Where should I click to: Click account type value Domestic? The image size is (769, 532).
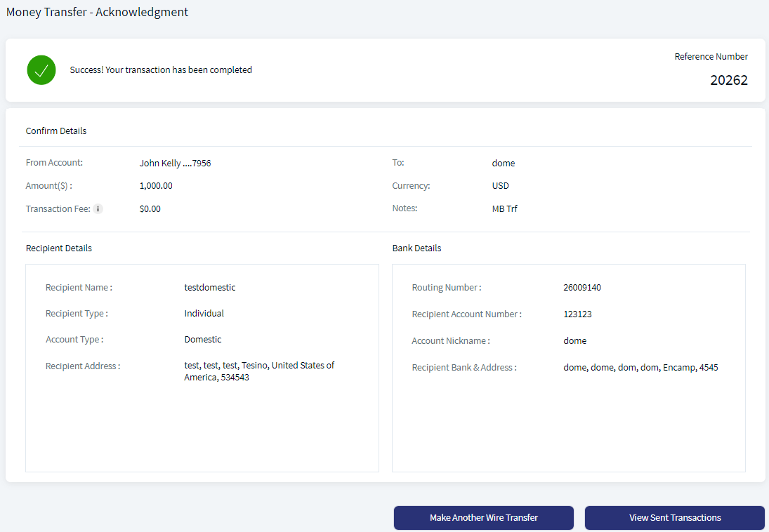pyautogui.click(x=202, y=339)
